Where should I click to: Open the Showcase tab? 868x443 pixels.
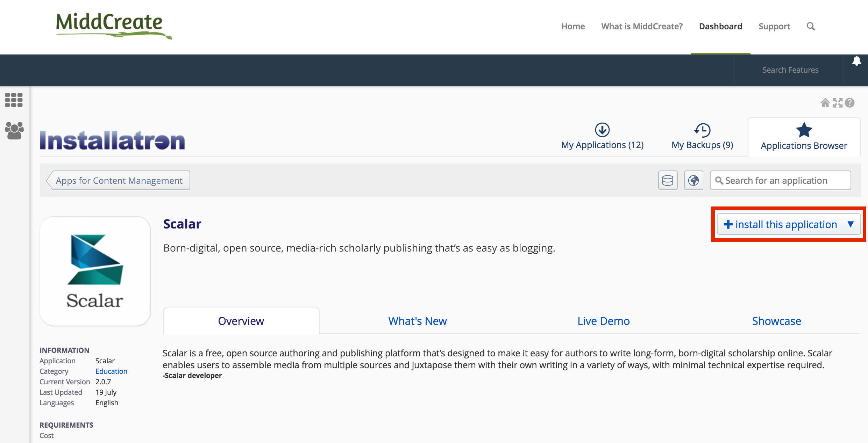click(776, 321)
